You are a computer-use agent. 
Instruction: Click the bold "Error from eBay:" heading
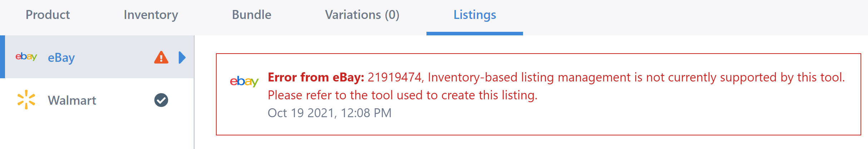[x=316, y=77]
